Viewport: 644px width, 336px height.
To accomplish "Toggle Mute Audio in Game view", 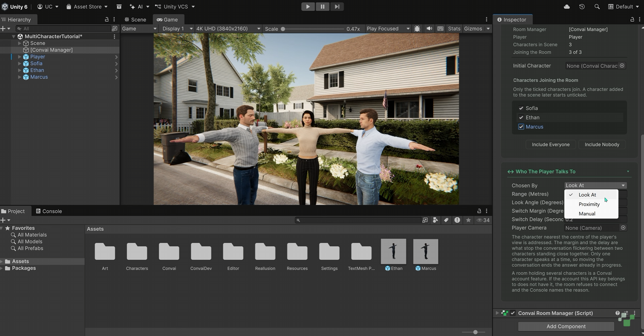I will click(429, 29).
